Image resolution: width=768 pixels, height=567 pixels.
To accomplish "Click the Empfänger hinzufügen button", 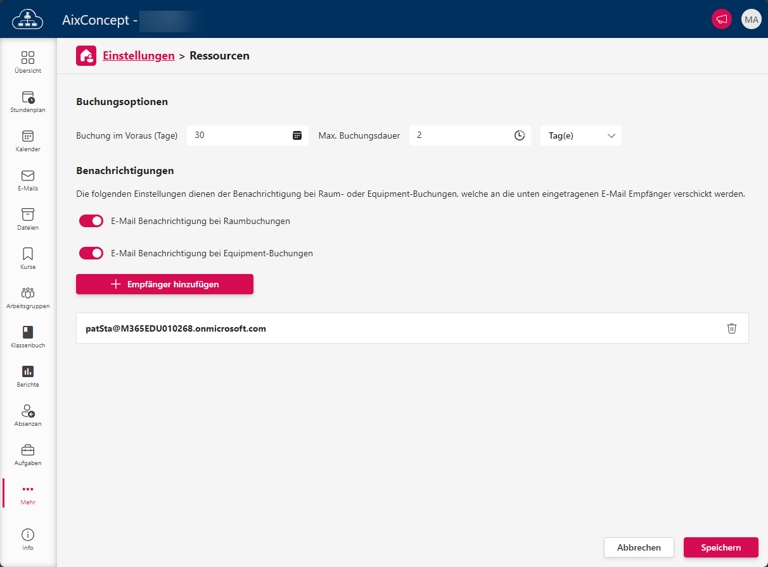I will [164, 284].
